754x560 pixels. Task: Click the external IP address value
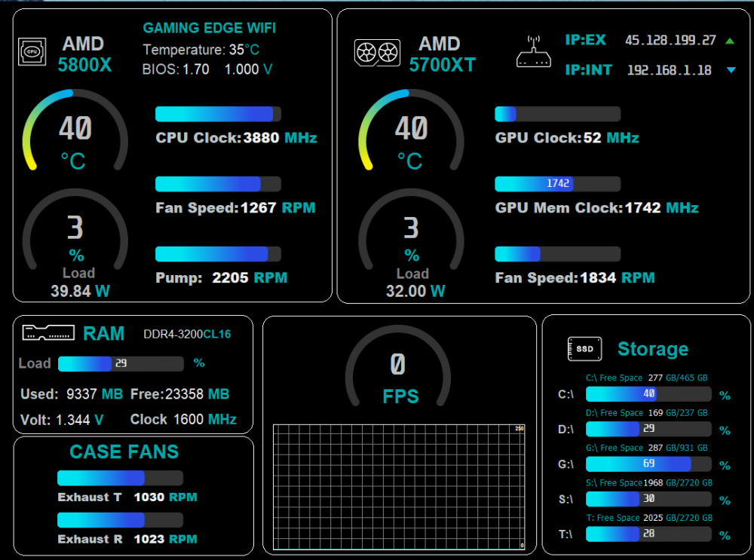point(670,41)
